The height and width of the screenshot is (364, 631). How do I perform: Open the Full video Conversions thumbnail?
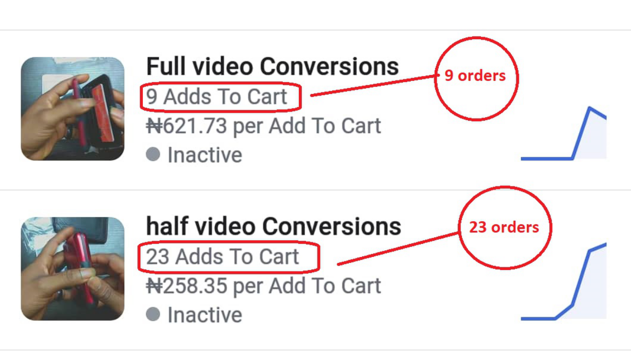tap(72, 109)
